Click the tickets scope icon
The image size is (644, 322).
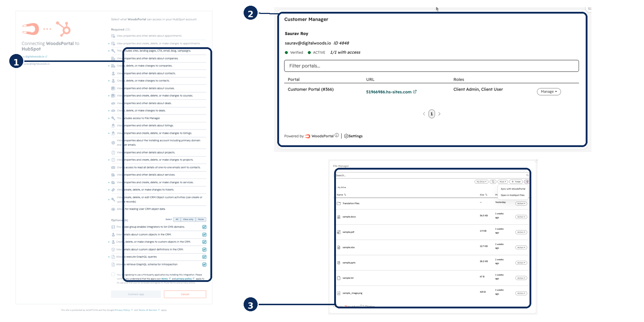click(113, 190)
